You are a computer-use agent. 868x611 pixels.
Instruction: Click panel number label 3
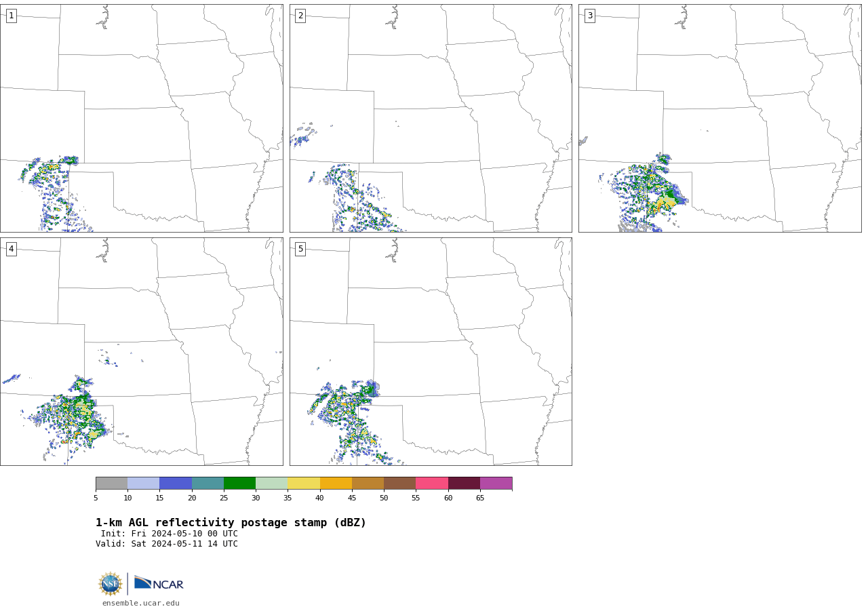point(589,16)
